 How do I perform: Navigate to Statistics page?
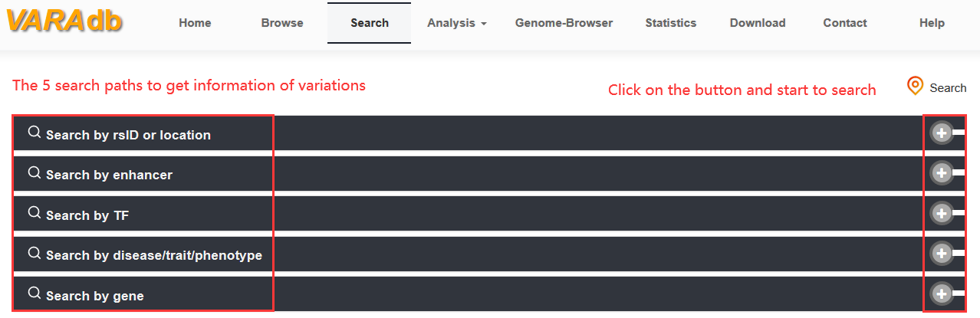click(671, 23)
